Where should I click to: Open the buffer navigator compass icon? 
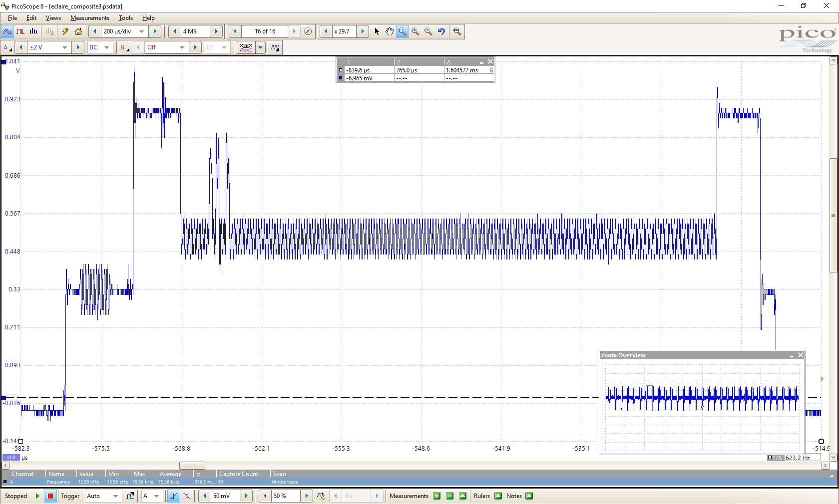308,31
